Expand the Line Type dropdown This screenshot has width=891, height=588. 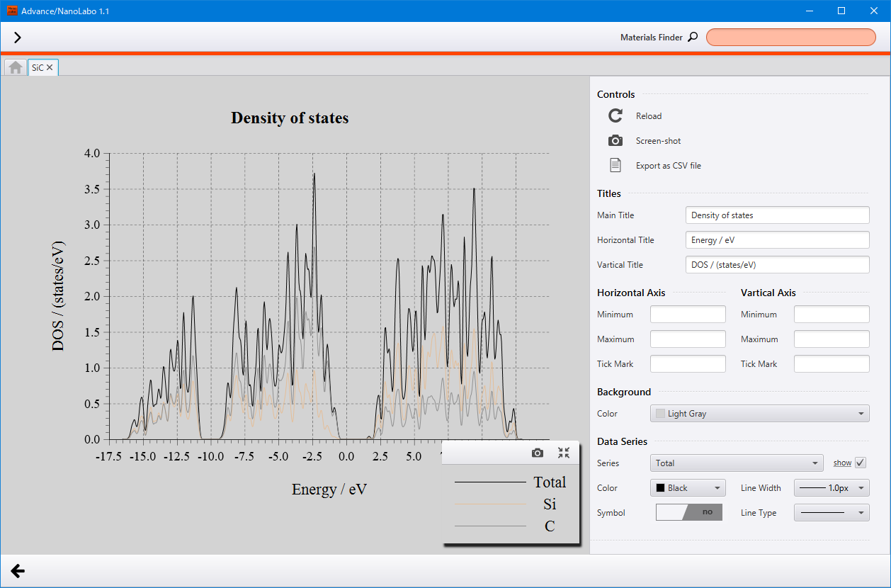coord(832,513)
